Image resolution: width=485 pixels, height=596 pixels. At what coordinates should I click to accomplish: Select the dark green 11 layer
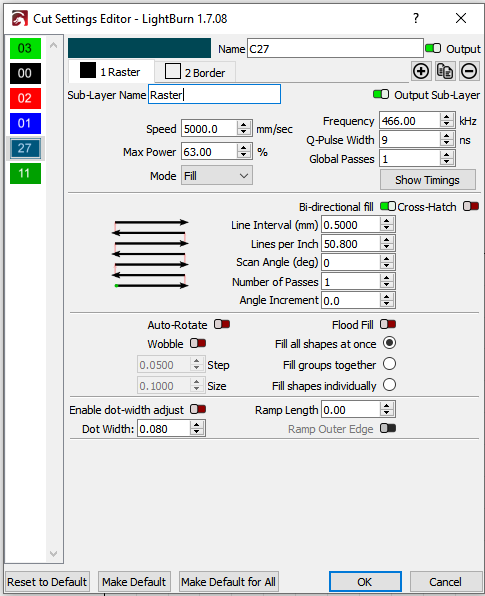click(25, 173)
